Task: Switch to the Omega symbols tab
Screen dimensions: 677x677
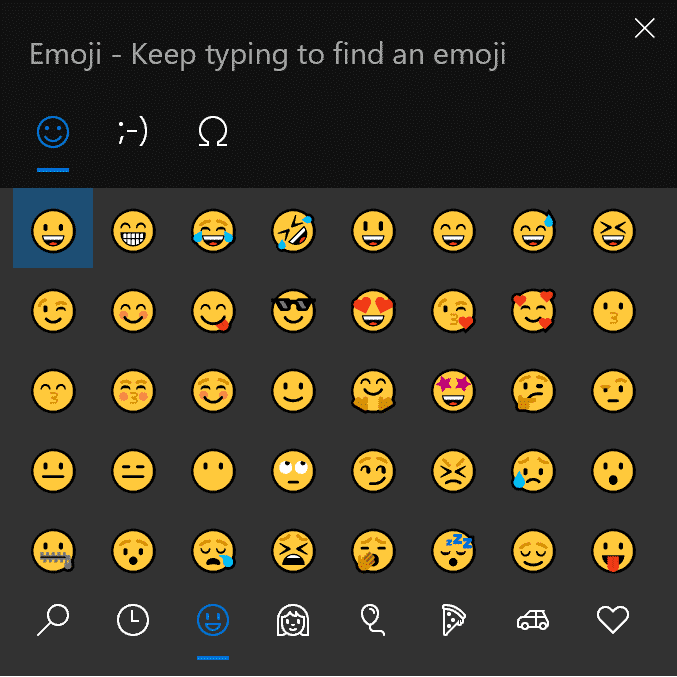Action: tap(213, 132)
